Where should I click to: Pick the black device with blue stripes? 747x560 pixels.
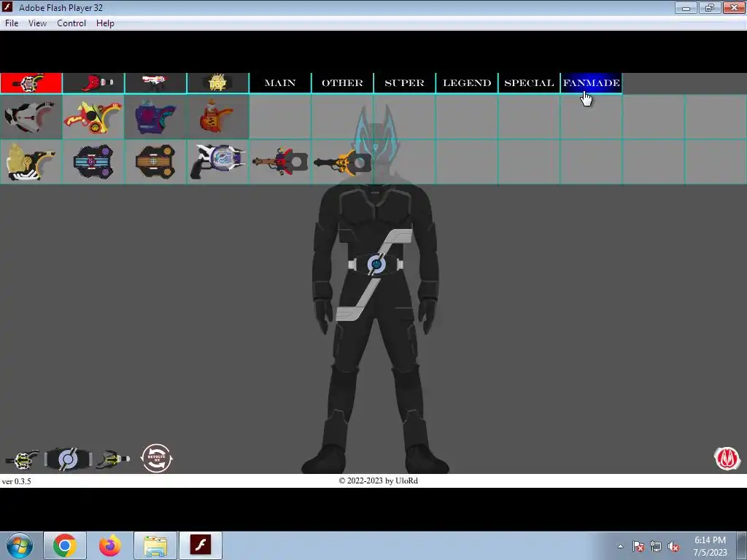(93, 162)
